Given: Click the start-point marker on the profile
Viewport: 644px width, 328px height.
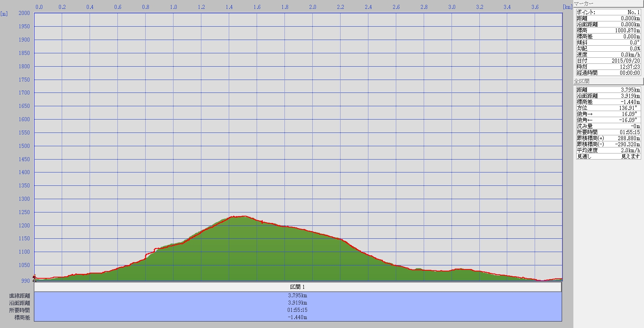Looking at the screenshot, I should [x=34, y=278].
